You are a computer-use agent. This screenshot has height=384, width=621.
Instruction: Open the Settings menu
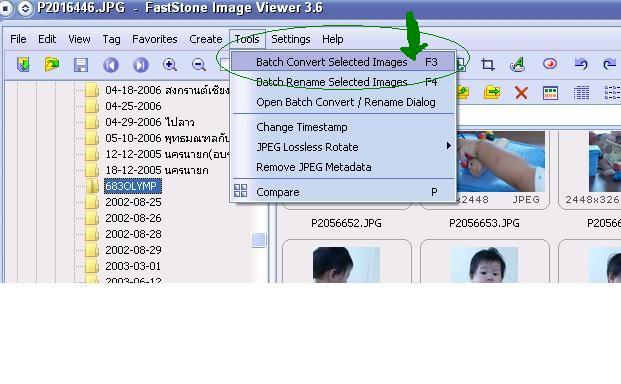coord(291,39)
